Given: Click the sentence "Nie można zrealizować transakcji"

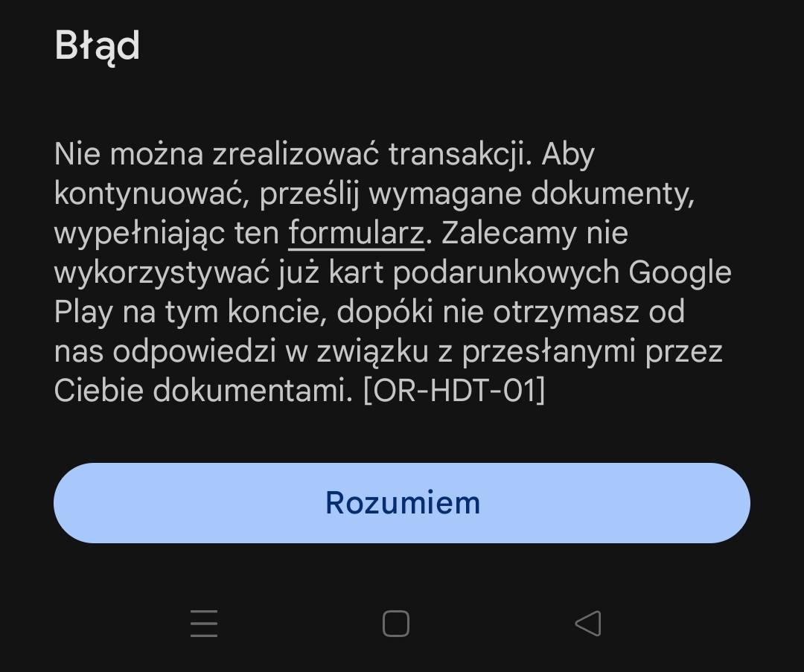Looking at the screenshot, I should click(x=291, y=155).
